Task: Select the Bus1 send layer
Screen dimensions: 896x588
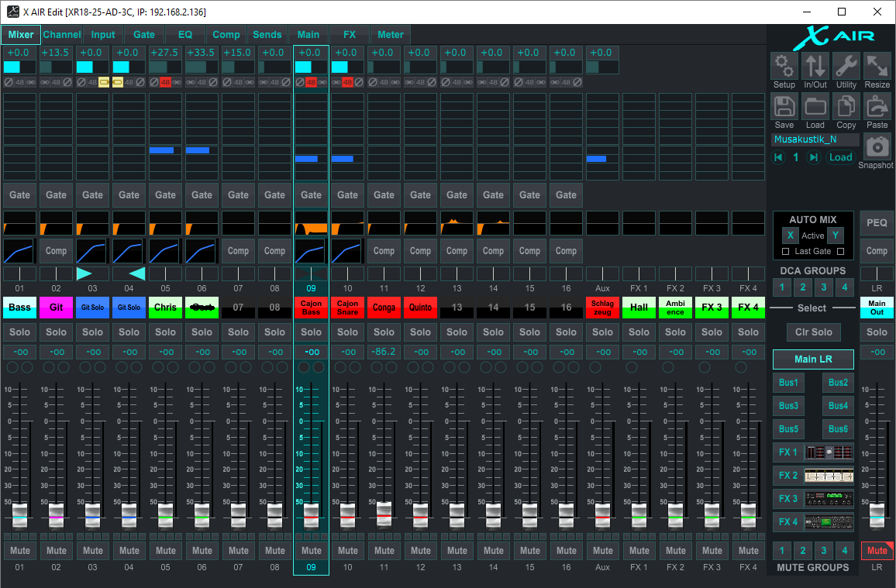Action: click(x=788, y=383)
